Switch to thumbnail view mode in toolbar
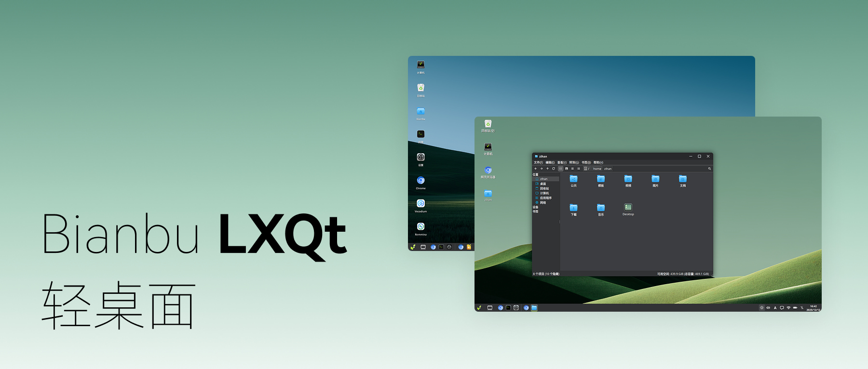 tap(567, 169)
